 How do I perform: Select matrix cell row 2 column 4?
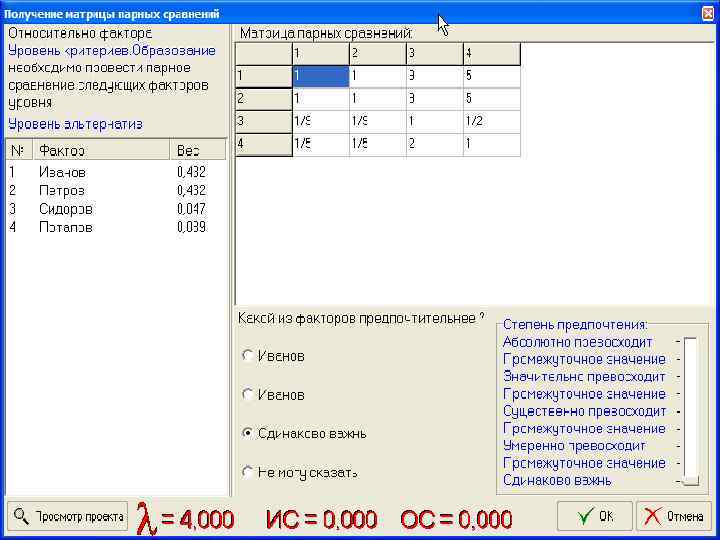[492, 99]
